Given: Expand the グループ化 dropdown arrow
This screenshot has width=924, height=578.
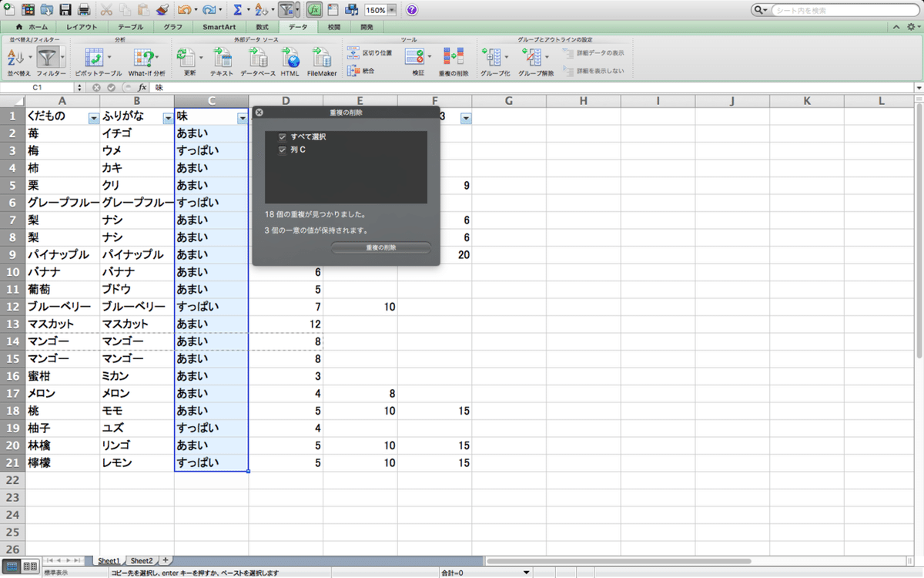Looking at the screenshot, I should point(507,57).
